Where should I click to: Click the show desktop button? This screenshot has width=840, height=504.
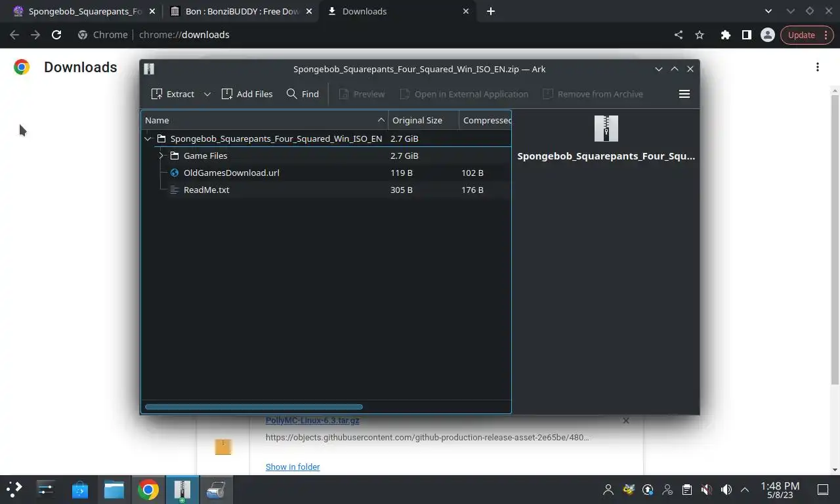[x=822, y=490]
